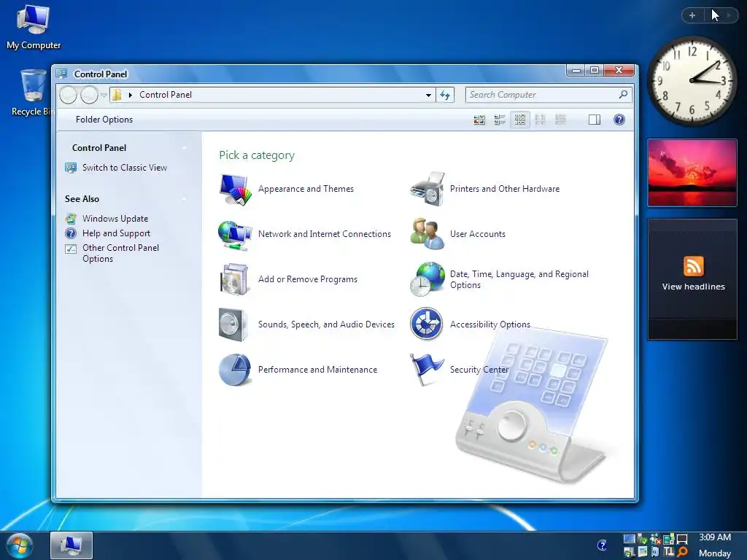Select the Recycle Bin desktop icon

[x=32, y=93]
